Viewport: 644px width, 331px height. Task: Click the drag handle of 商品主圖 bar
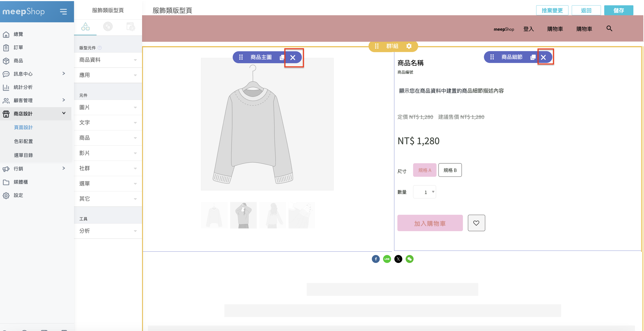click(241, 57)
